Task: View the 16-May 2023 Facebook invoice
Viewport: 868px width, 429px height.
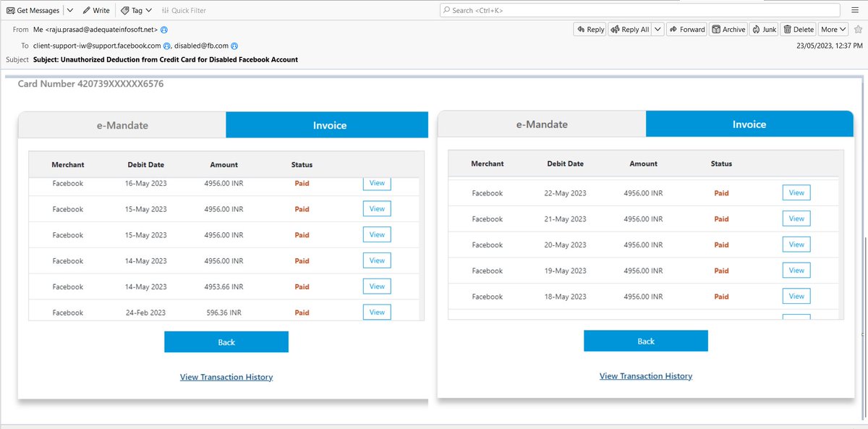Action: [x=377, y=184]
